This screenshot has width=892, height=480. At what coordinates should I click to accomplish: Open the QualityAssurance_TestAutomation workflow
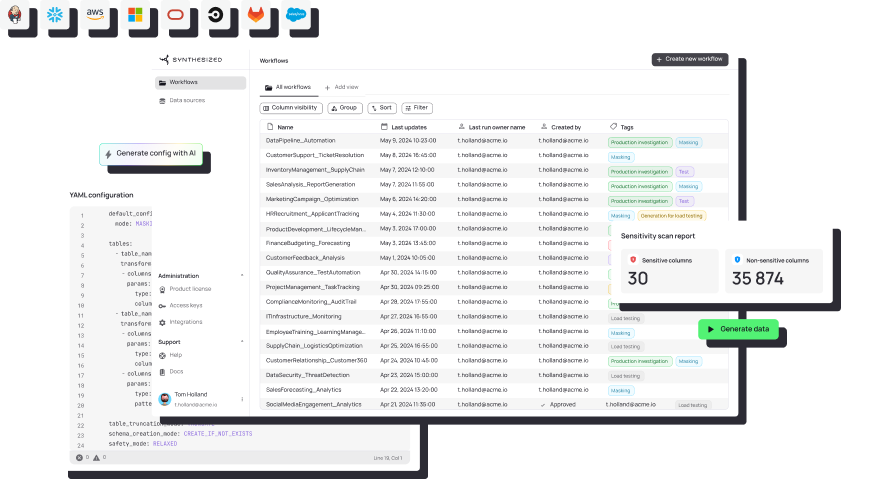tap(313, 273)
